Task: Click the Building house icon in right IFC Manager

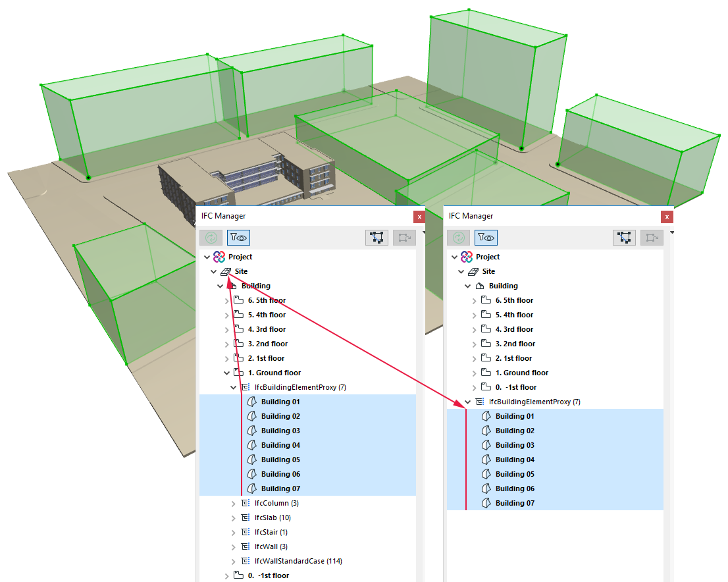Action: point(480,286)
